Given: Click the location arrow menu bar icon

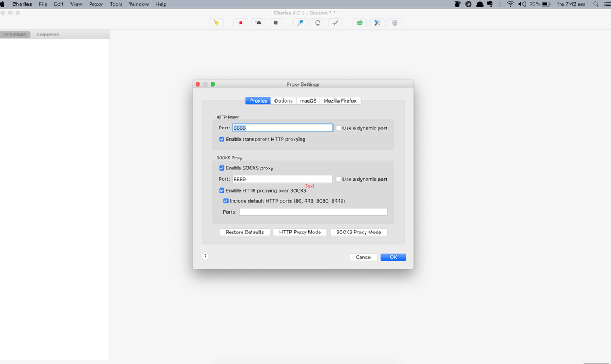Looking at the screenshot, I should tap(468, 4).
